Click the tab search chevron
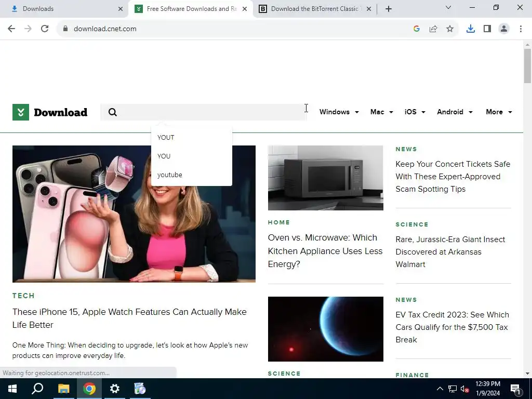The width and height of the screenshot is (532, 399). tap(448, 7)
